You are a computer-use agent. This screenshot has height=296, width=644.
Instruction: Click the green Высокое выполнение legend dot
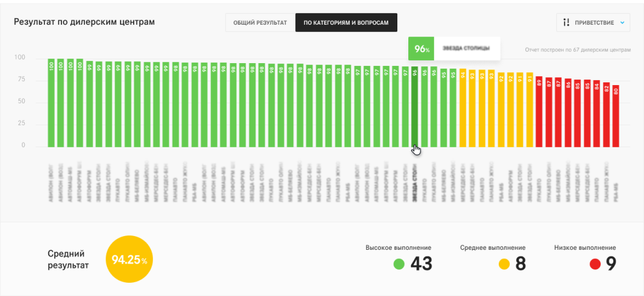pos(399,264)
